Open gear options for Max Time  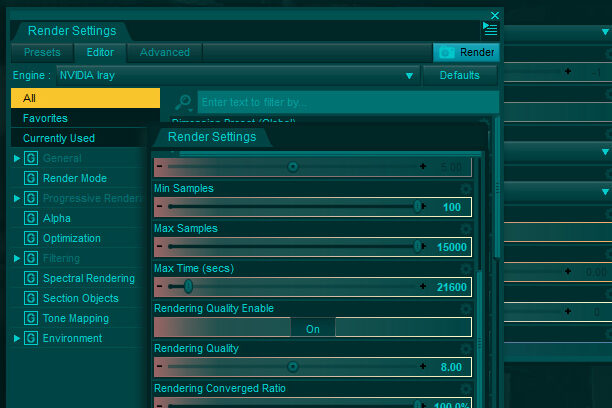pos(465,268)
